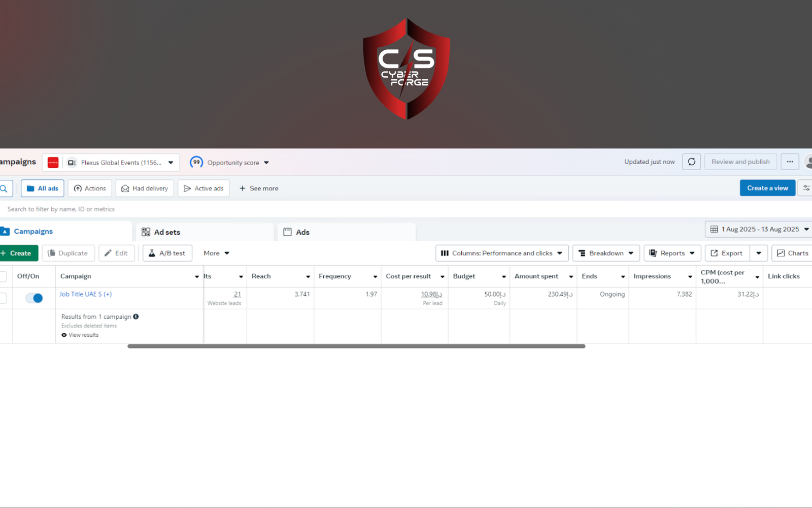Expand the arrow next to Export
The width and height of the screenshot is (812, 508).
pos(759,253)
